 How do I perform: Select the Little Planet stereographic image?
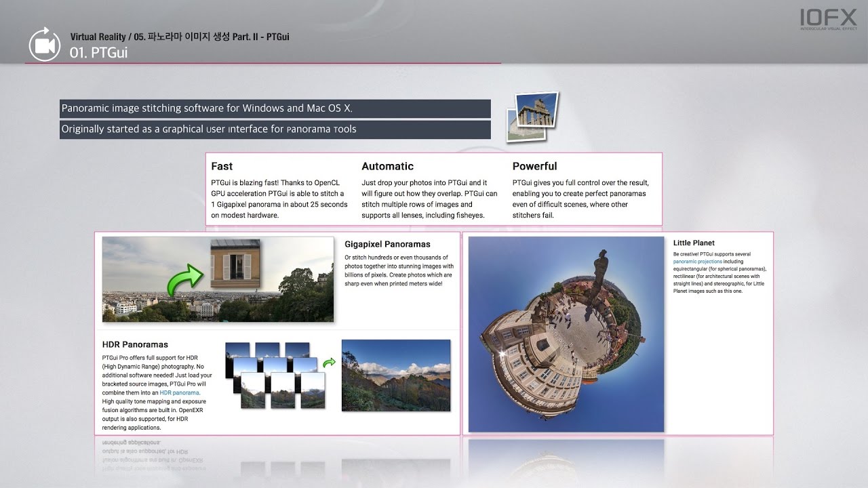pos(566,334)
